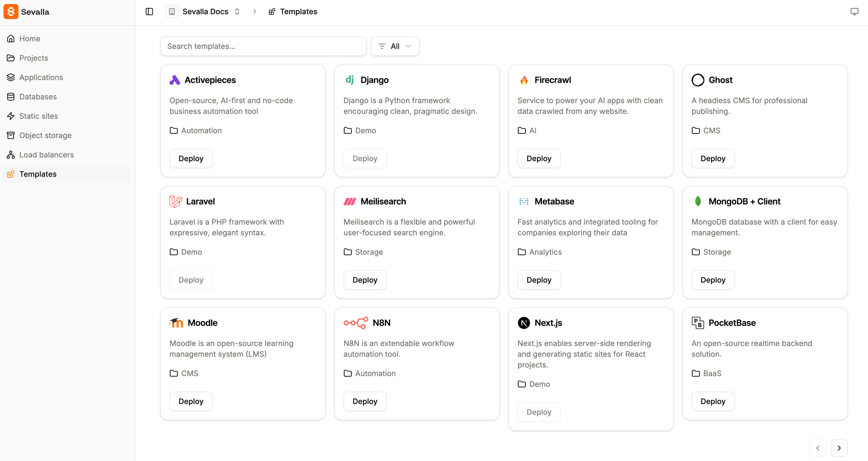Click the Demo category on Next.js card

coord(540,384)
